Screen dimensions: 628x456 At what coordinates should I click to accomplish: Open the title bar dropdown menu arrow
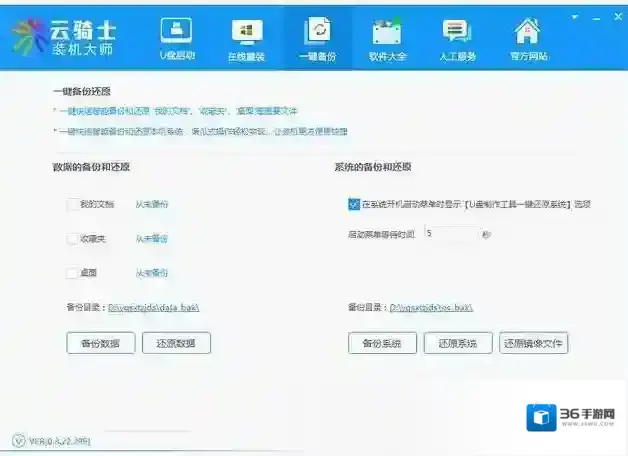(575, 17)
